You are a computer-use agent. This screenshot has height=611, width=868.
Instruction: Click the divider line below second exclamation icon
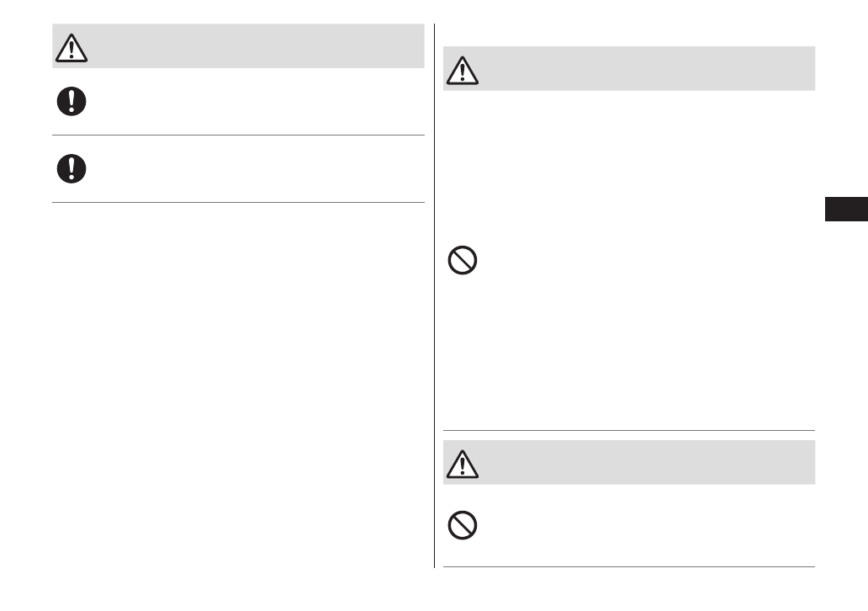coord(238,202)
